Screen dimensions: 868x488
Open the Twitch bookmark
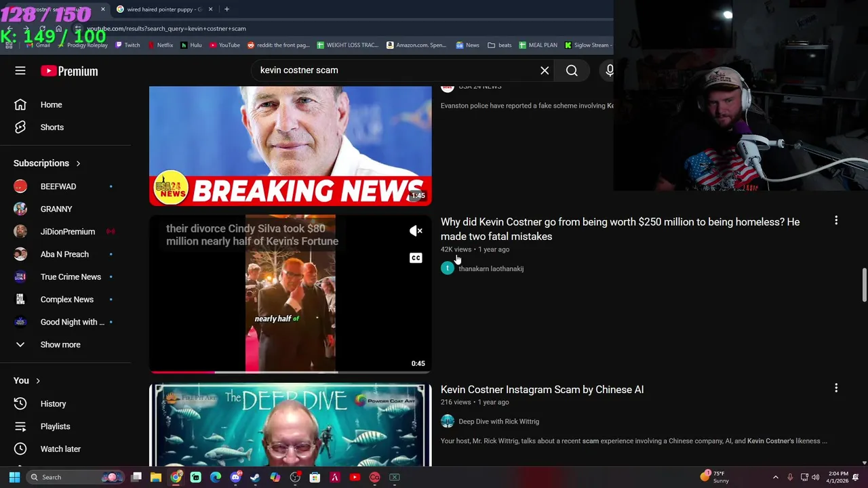(127, 45)
